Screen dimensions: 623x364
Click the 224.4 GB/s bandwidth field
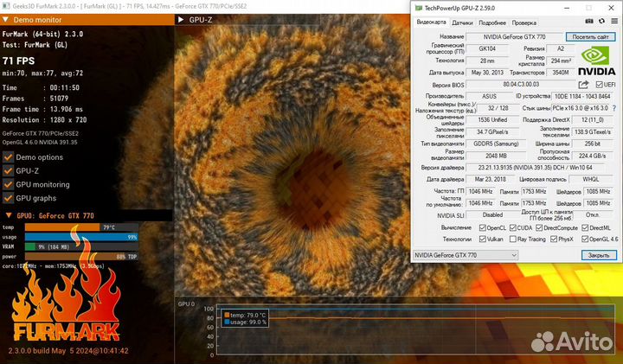pyautogui.click(x=593, y=156)
